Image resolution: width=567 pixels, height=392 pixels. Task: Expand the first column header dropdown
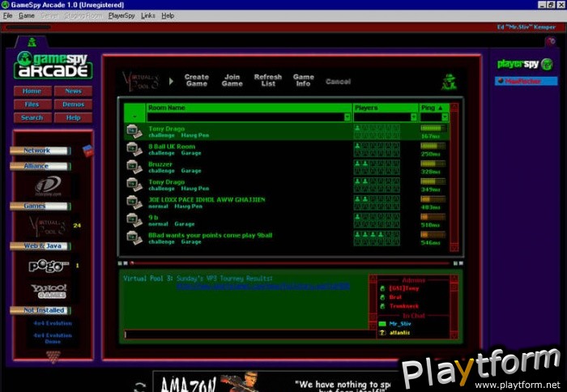[x=135, y=117]
